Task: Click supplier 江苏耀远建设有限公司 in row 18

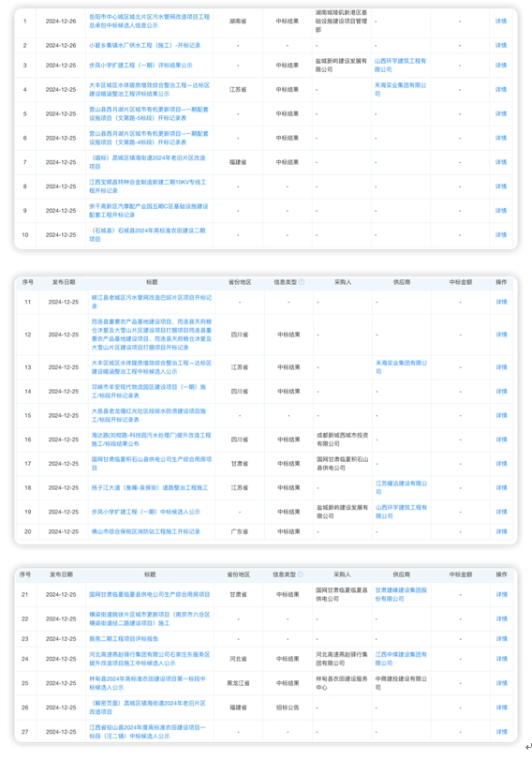Action: pos(401,487)
